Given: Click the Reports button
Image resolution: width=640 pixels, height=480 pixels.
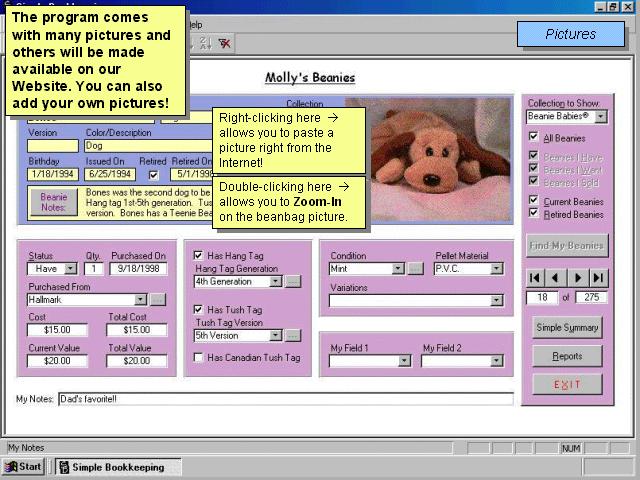Looking at the screenshot, I should (x=567, y=356).
